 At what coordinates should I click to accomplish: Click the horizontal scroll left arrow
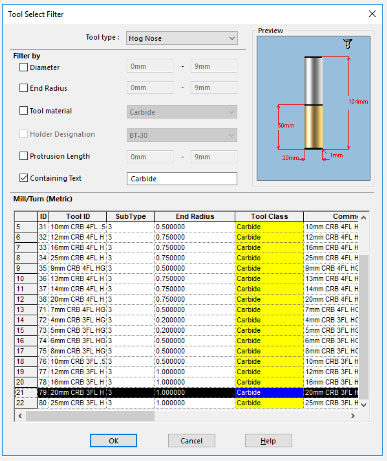[x=20, y=416]
